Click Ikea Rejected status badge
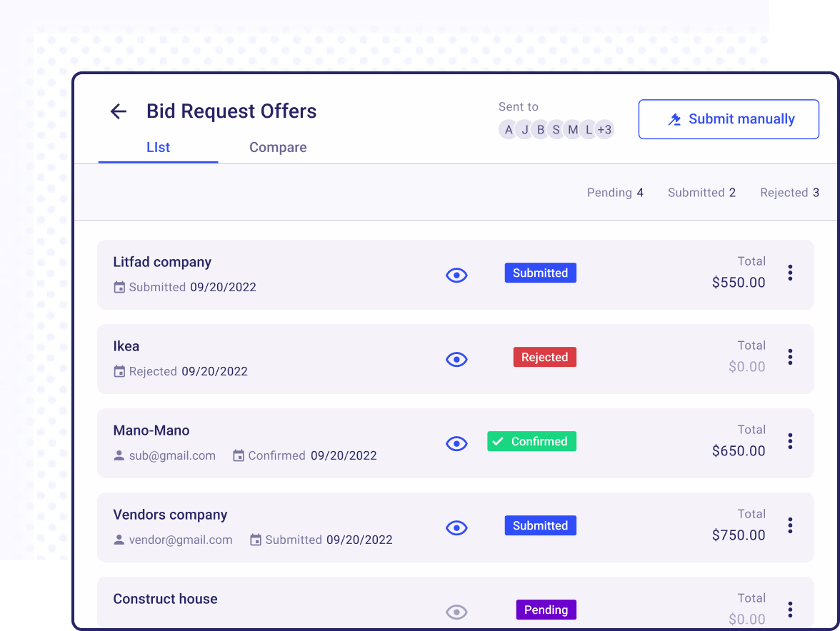 point(545,357)
